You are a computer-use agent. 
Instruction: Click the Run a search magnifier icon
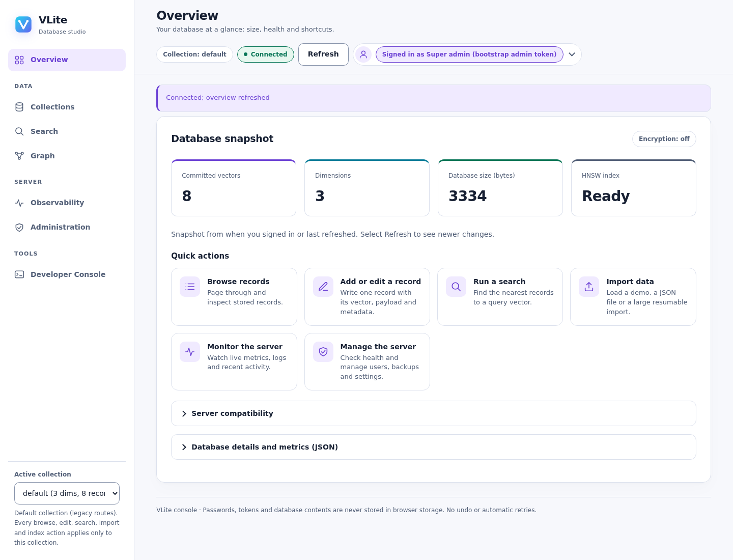(456, 287)
